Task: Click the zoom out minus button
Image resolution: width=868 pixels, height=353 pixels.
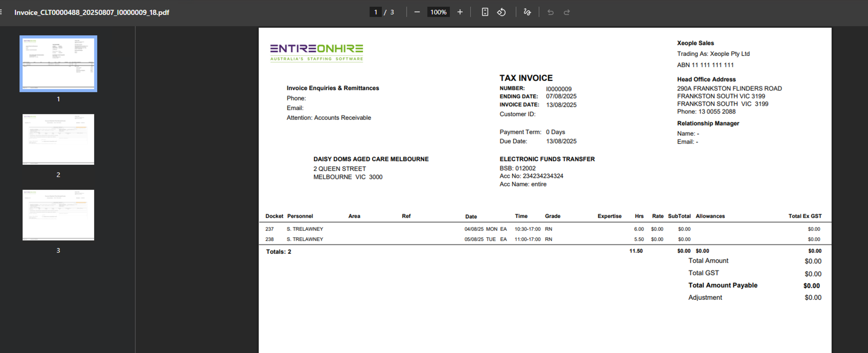Action: tap(417, 12)
